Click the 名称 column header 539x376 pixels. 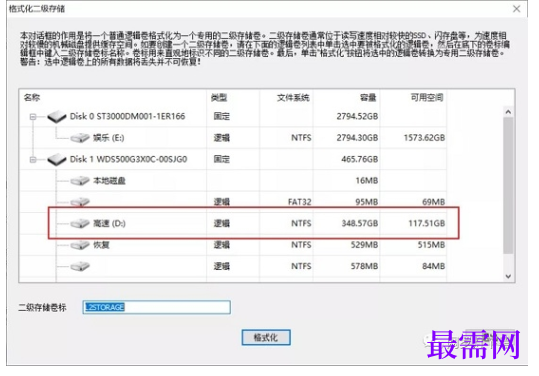[x=32, y=98]
